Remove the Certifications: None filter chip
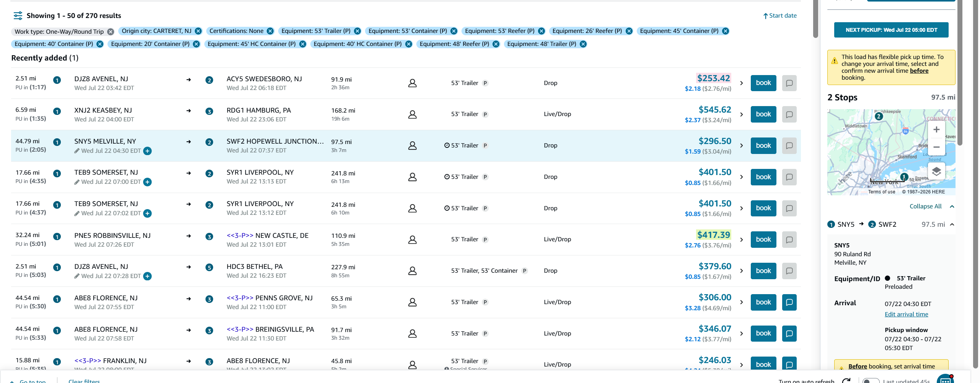This screenshot has width=980, height=383. point(270,31)
